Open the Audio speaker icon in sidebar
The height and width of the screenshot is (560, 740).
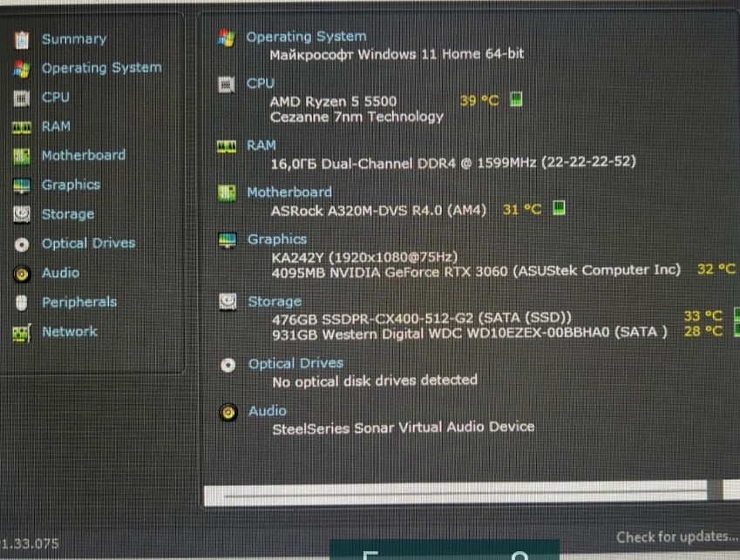[23, 273]
